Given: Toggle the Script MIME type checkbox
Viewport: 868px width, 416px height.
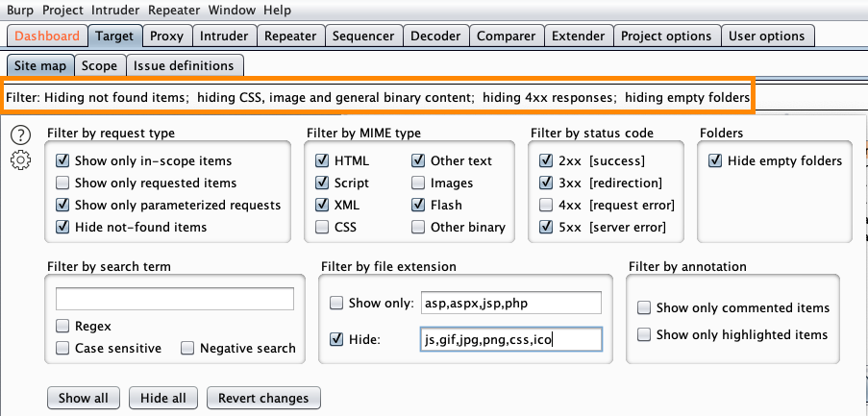Looking at the screenshot, I should [322, 184].
